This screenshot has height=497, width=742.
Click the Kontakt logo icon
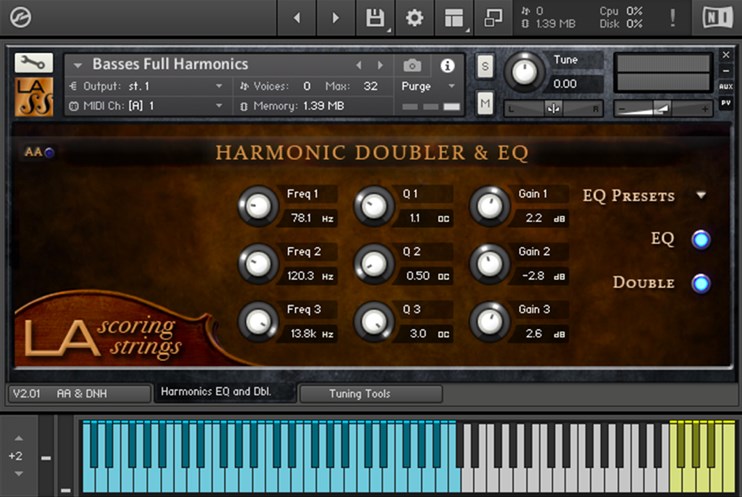20,18
